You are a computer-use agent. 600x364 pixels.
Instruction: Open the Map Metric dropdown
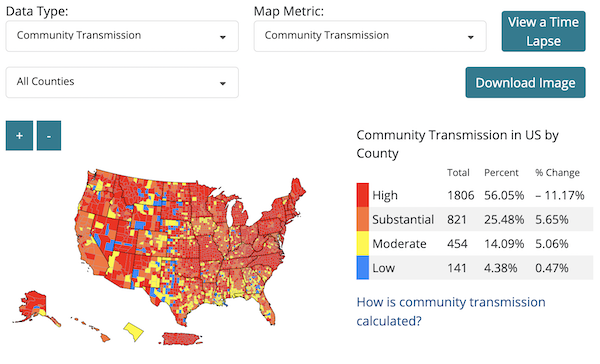click(370, 36)
